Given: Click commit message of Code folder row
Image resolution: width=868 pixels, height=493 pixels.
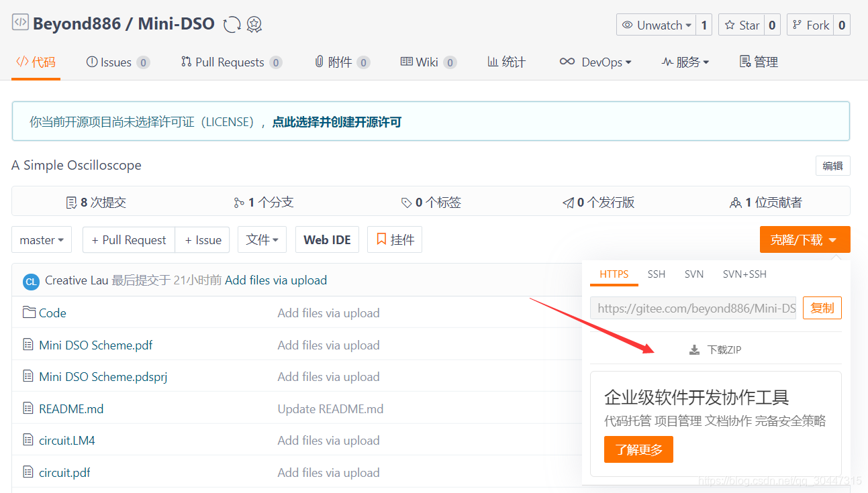Looking at the screenshot, I should [329, 313].
